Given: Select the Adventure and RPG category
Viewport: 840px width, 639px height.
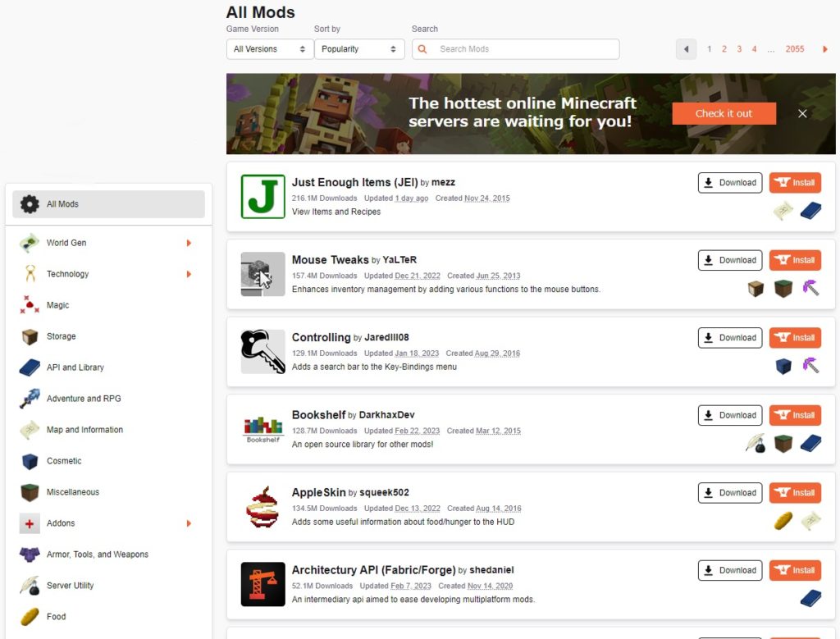Looking at the screenshot, I should pos(109,399).
